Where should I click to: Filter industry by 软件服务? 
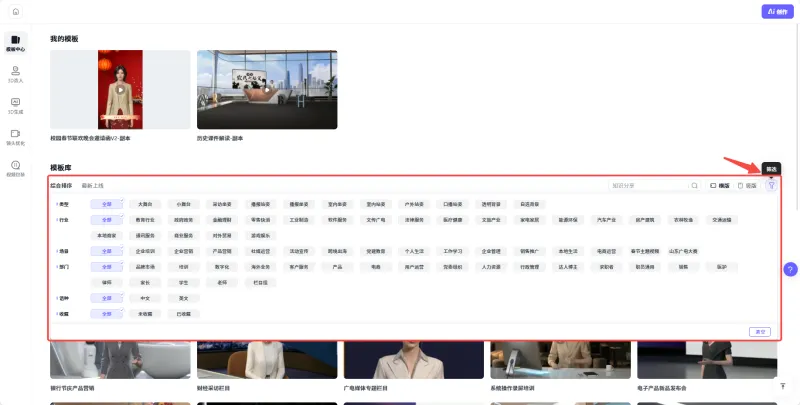click(x=337, y=220)
